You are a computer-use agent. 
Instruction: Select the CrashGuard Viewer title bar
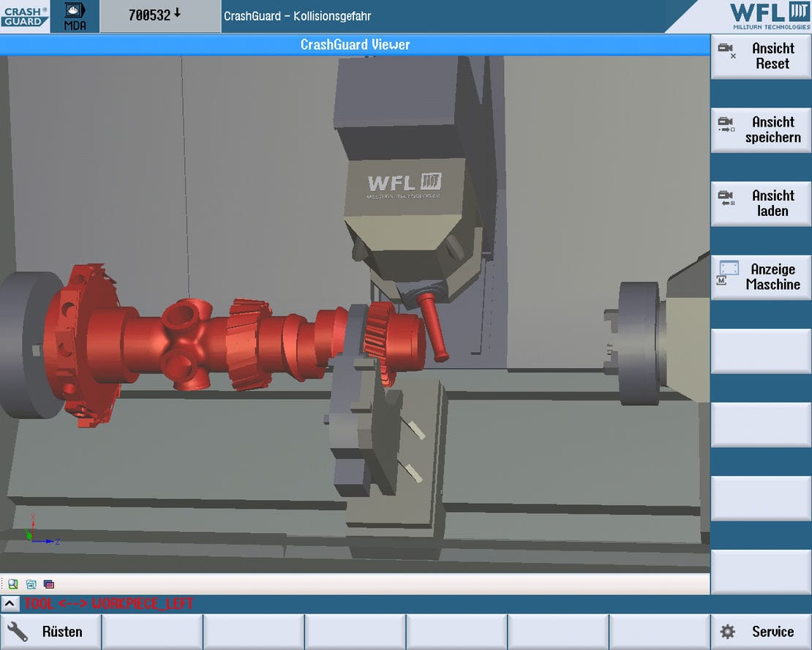[x=355, y=45]
